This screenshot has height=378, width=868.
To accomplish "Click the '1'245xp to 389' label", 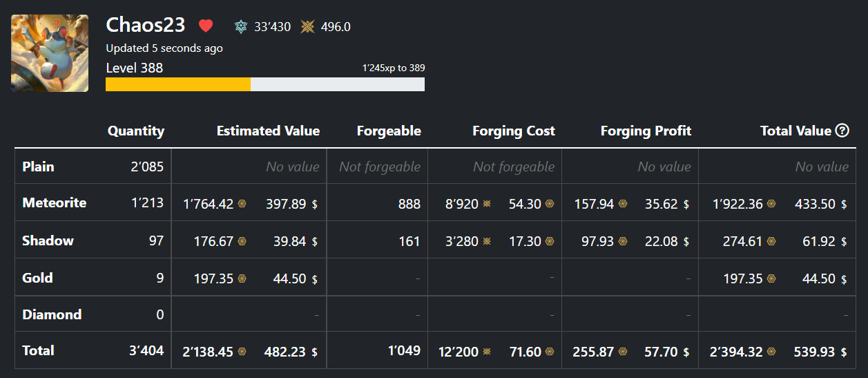I will point(394,68).
